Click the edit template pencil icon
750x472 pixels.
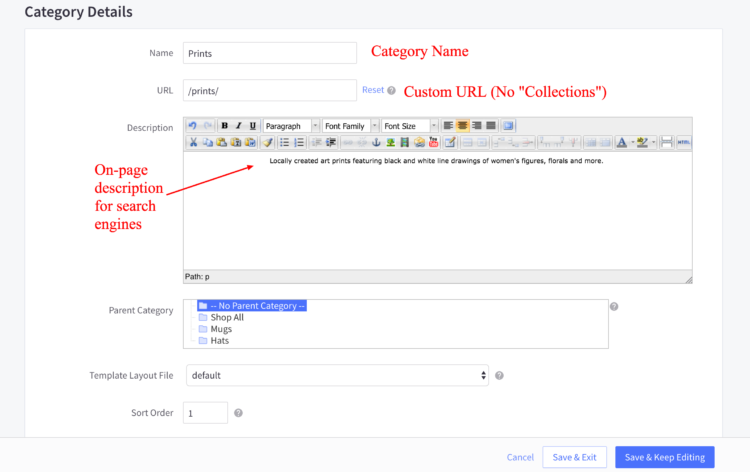(450, 142)
